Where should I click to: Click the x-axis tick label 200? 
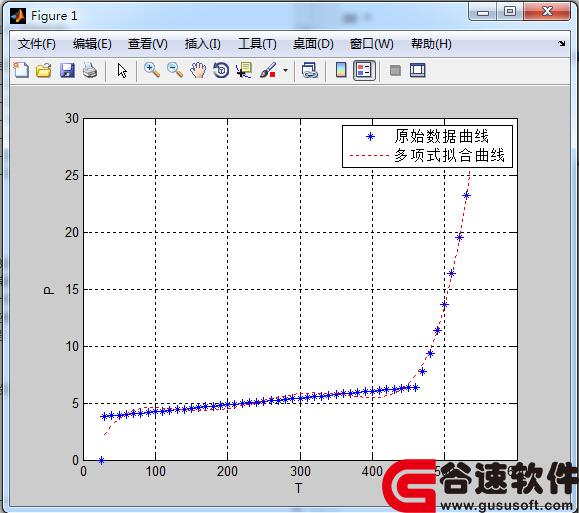[x=227, y=471]
